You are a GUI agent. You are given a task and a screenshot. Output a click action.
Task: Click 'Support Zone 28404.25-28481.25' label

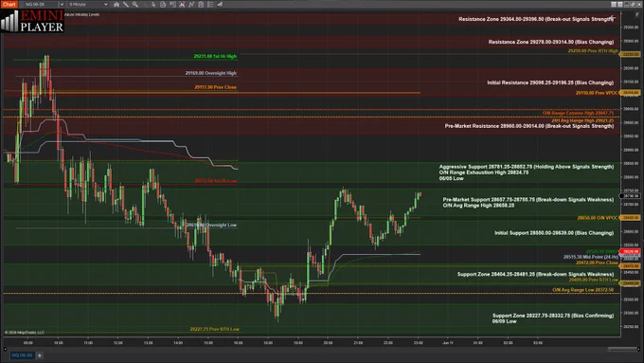point(536,274)
